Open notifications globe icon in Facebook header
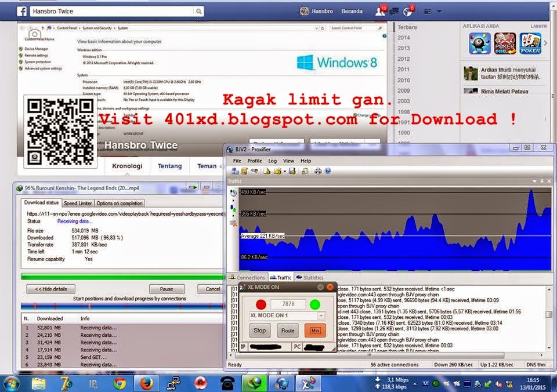The width and height of the screenshot is (557, 392). pos(408,12)
